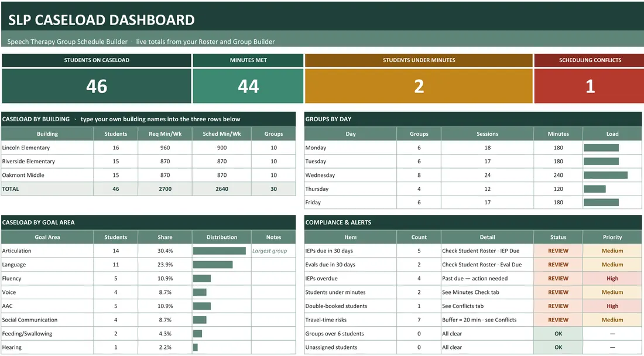Screen dimensions: 644x356
Task: Select Lincoln Elementary Sched Min/Wk value 900
Action: click(x=222, y=148)
